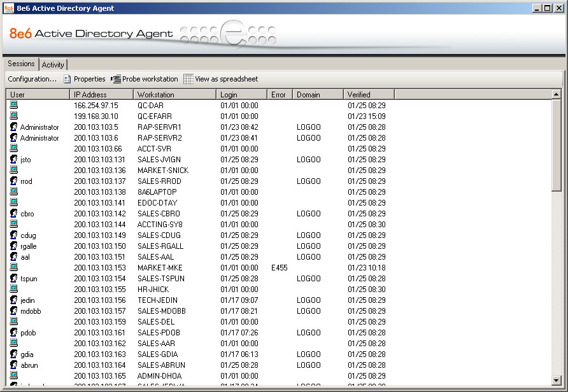
Task: Select workstation SALES-MDOBB
Action: pos(162,311)
